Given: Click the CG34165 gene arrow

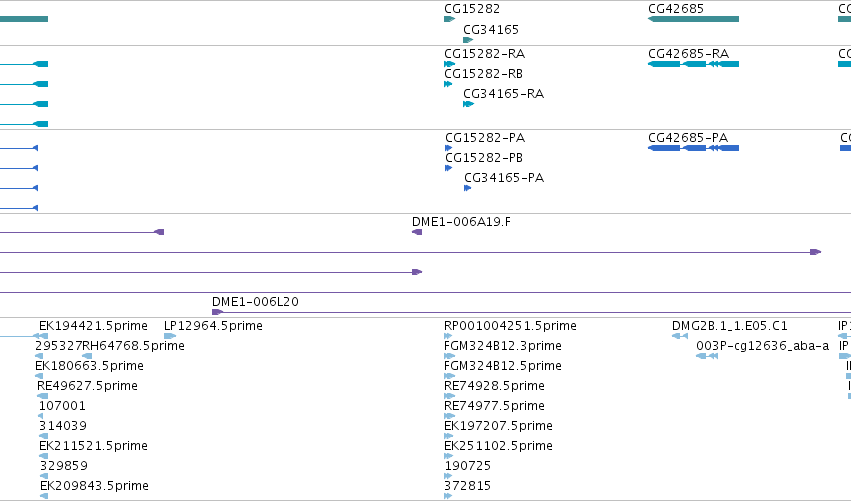Looking at the screenshot, I should 468,40.
